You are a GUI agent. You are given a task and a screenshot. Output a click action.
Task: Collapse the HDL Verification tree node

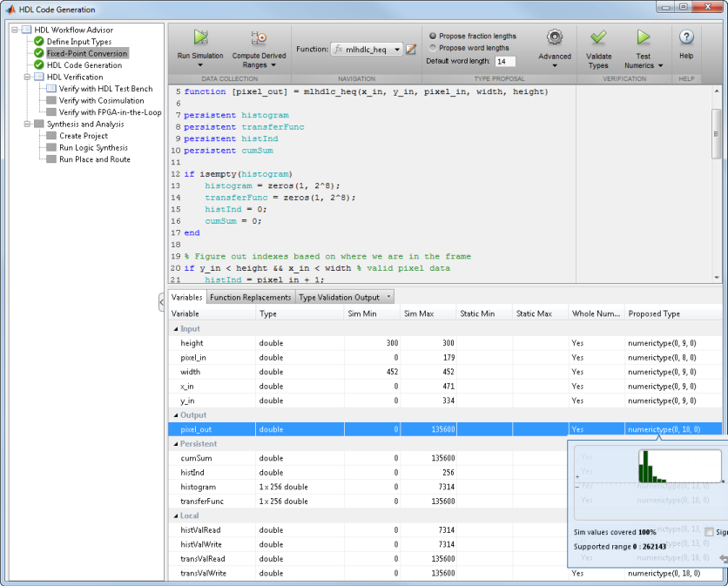coord(27,77)
